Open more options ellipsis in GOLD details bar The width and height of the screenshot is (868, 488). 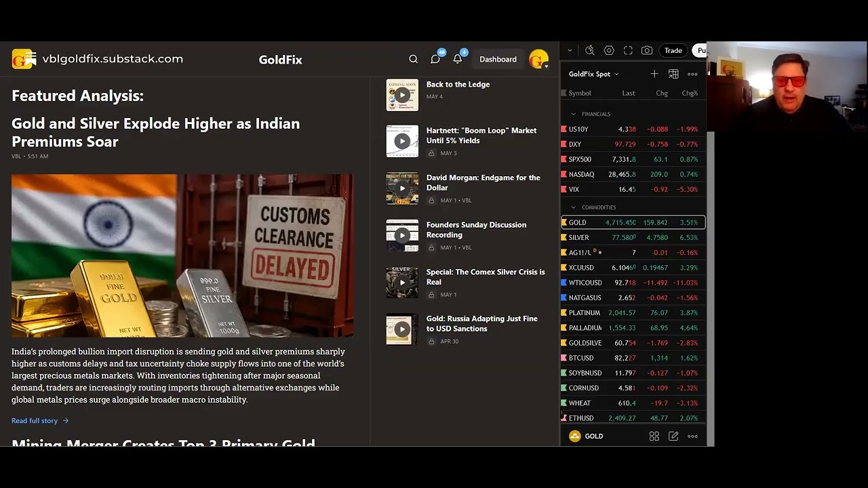(692, 436)
